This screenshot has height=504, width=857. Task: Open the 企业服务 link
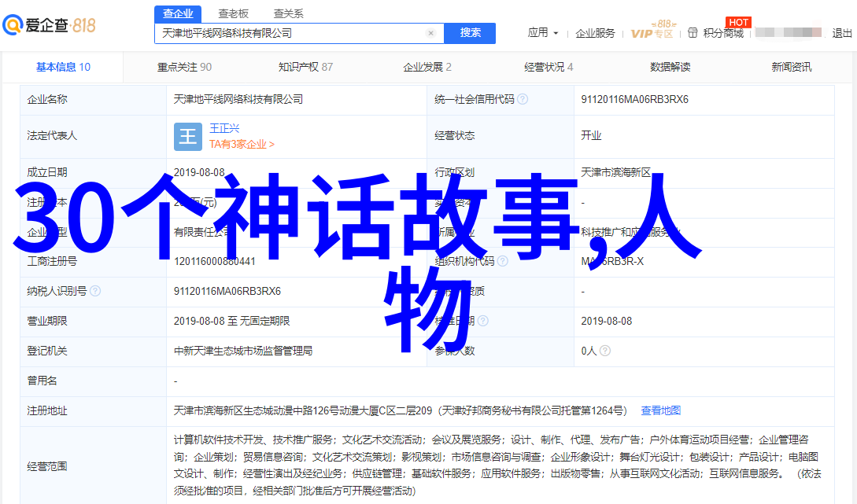coord(595,33)
